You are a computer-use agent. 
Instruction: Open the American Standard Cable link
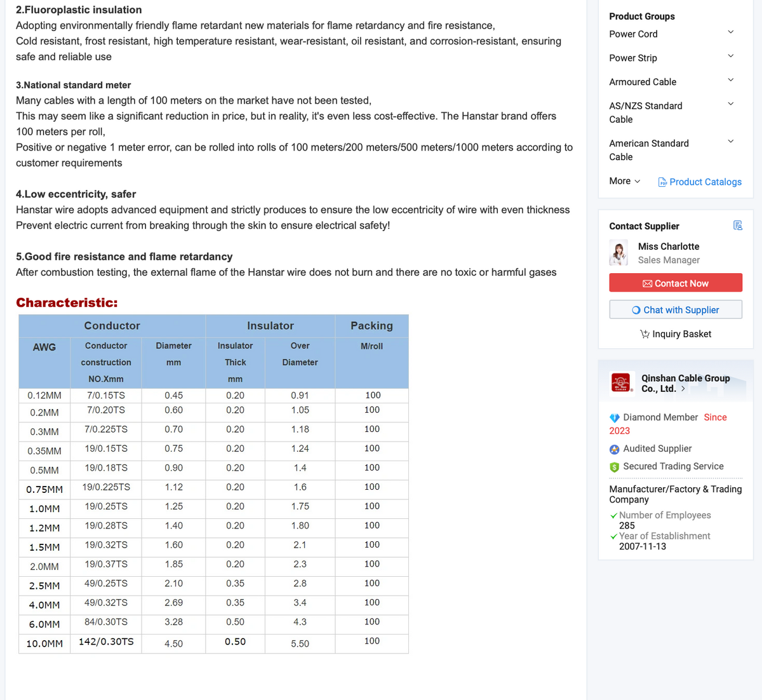[x=649, y=150]
